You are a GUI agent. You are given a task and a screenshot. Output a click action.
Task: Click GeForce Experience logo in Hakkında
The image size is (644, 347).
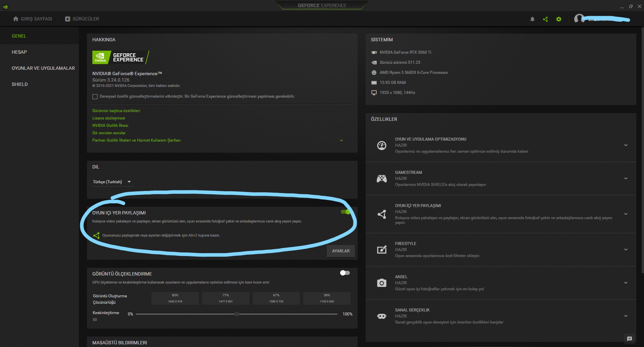(x=121, y=57)
